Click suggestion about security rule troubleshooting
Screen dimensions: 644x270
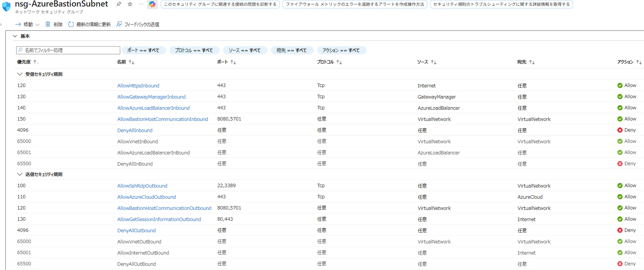tap(501, 4)
